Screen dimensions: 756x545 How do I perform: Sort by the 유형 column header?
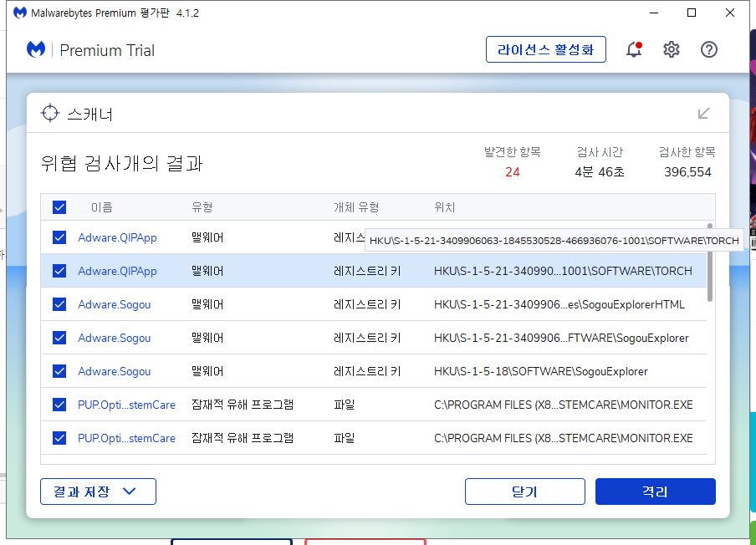click(x=202, y=207)
